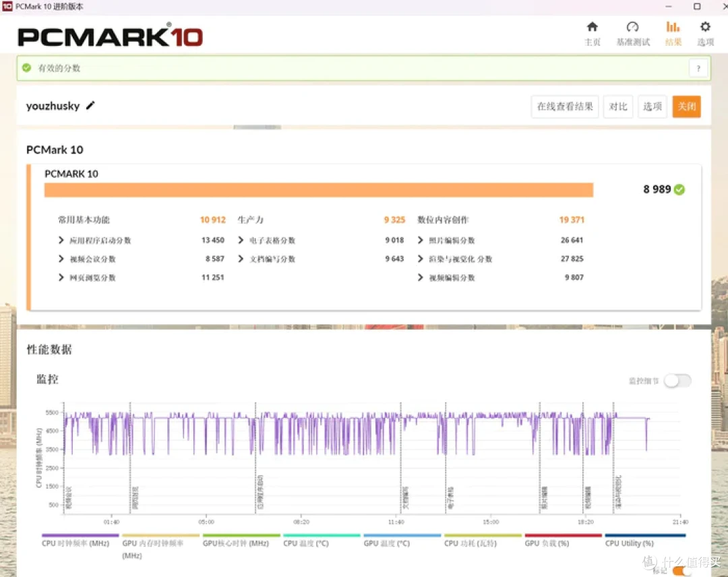Open the Options (选项) gear tab

[705, 34]
